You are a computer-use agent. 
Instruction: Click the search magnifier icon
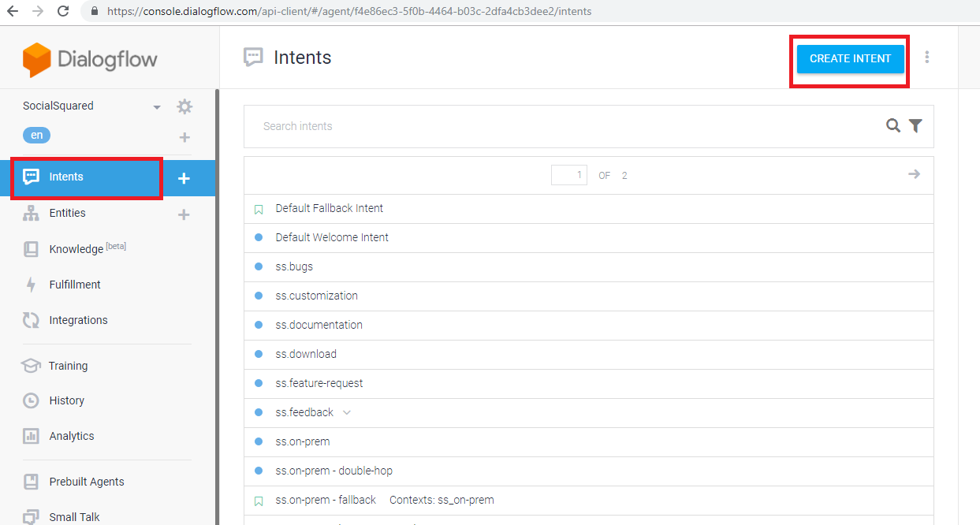[x=892, y=126]
